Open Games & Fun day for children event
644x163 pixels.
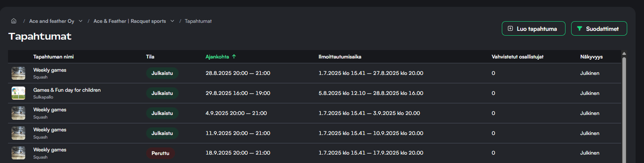point(67,90)
